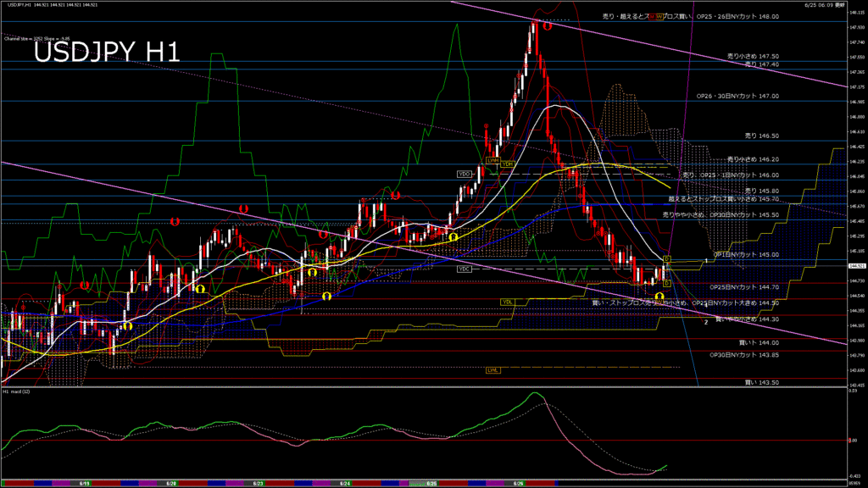Select the YDL marker label

(x=507, y=302)
